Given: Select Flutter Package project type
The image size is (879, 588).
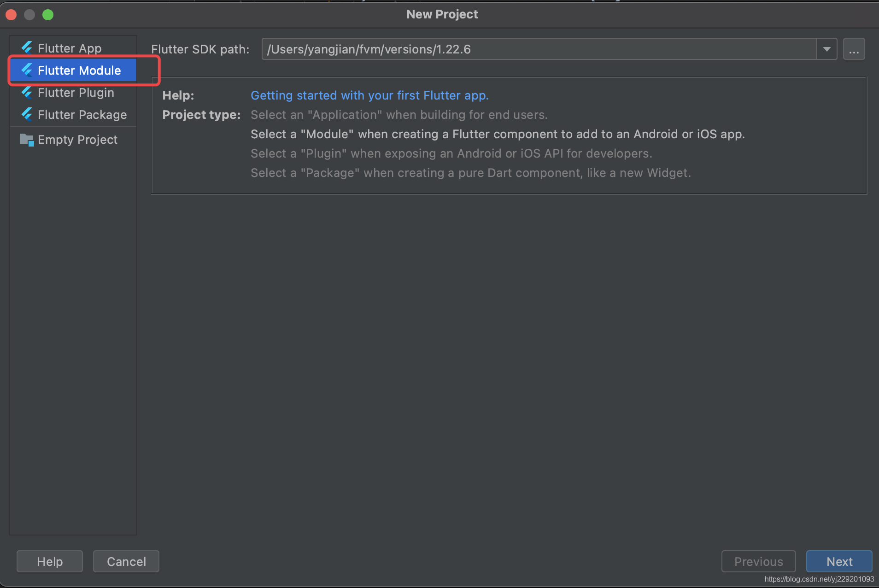Looking at the screenshot, I should tap(73, 114).
